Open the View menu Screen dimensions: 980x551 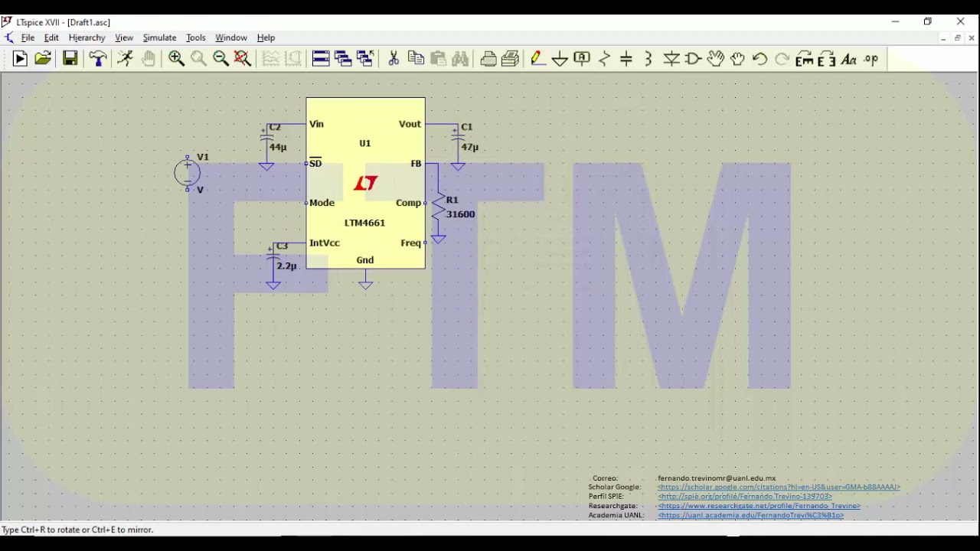[x=124, y=37]
